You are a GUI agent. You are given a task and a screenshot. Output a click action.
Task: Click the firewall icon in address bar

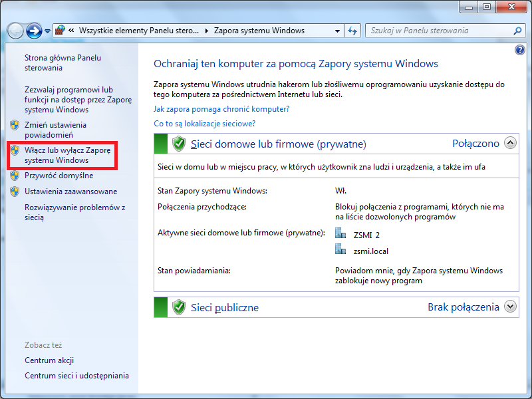[60, 31]
